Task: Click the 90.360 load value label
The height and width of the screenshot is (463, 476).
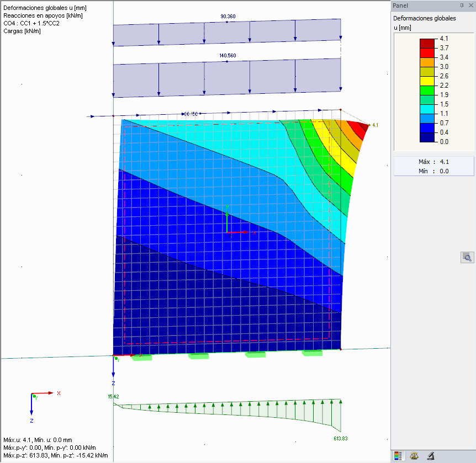Action: (x=228, y=17)
